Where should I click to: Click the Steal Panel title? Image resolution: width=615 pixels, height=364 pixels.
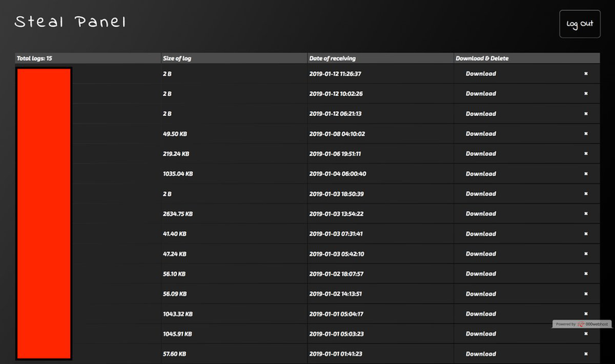pos(70,22)
